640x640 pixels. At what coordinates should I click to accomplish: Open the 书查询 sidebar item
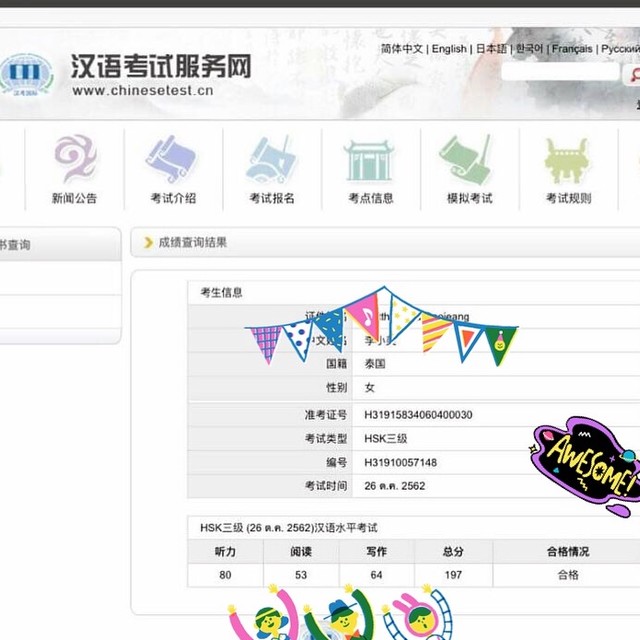click(16, 244)
